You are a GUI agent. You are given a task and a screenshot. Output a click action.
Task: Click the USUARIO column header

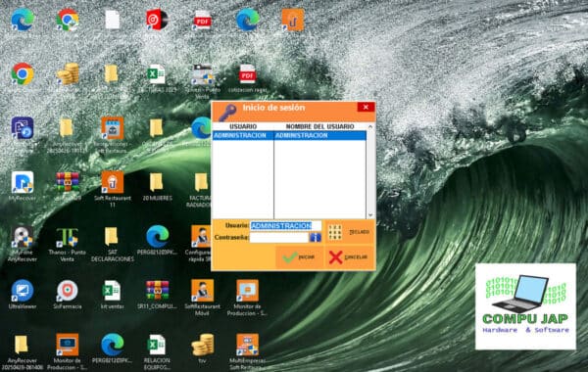click(x=243, y=126)
